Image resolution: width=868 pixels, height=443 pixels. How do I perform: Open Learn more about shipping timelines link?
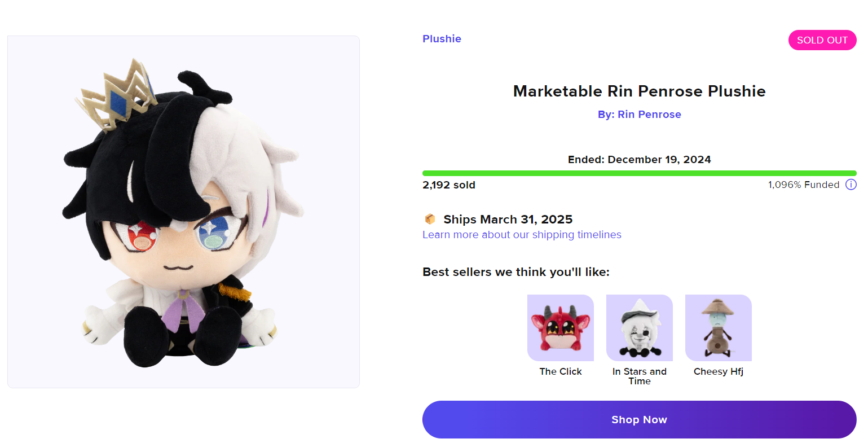point(522,235)
